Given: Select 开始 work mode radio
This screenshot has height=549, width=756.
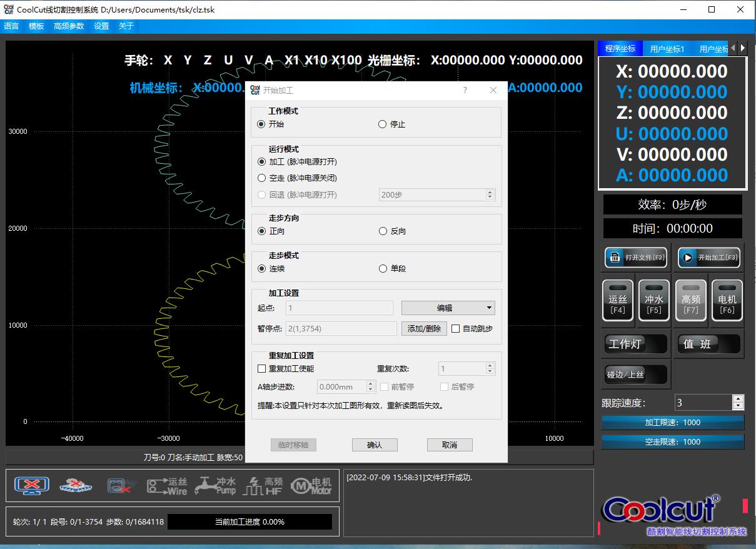Looking at the screenshot, I should [x=270, y=124].
